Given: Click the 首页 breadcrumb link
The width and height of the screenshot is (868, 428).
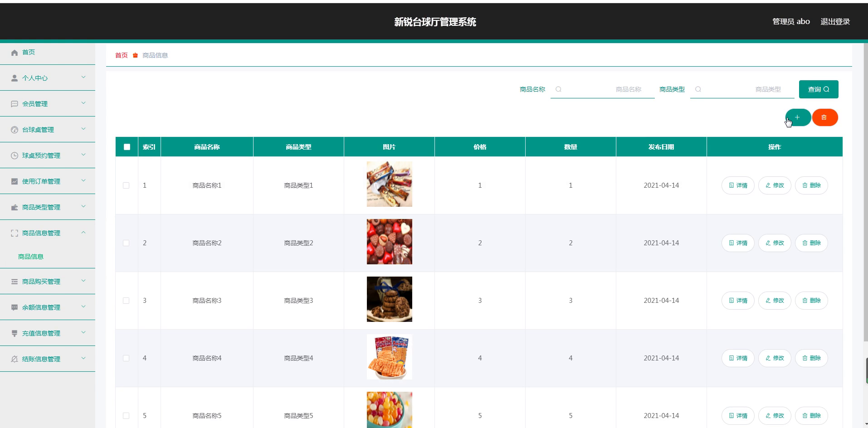Looking at the screenshot, I should (x=122, y=55).
